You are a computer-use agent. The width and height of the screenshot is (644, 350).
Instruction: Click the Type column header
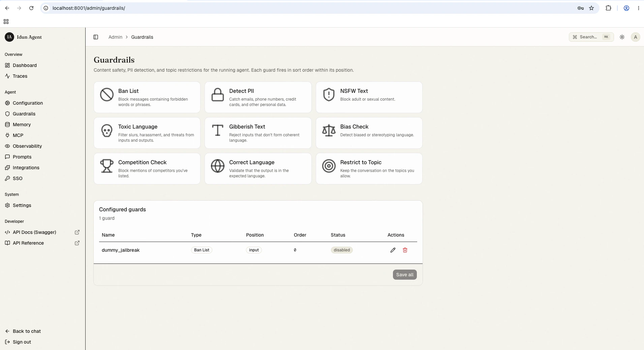click(196, 235)
